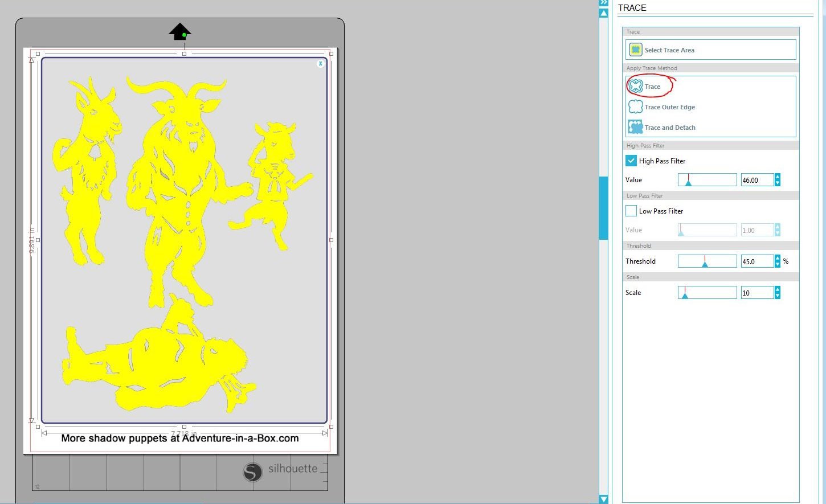Click the Threshold slider track
Viewport: 826px width, 504px height.
707,261
